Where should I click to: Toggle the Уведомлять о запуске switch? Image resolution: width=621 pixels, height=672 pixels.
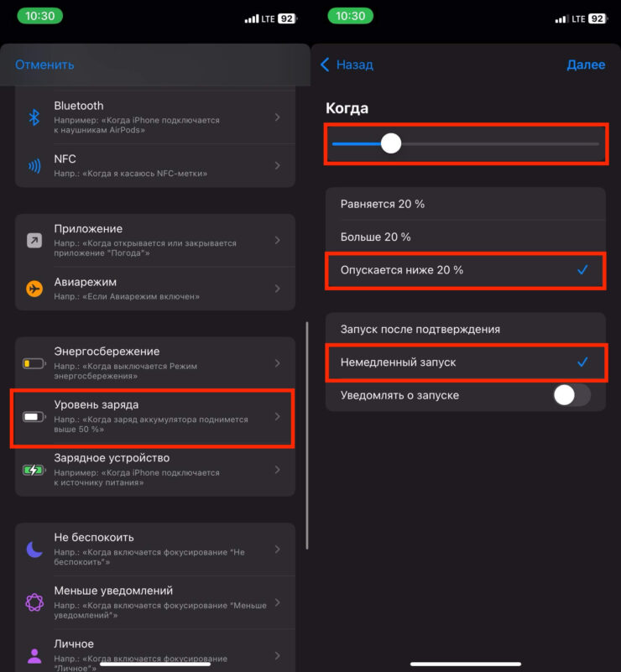[571, 395]
